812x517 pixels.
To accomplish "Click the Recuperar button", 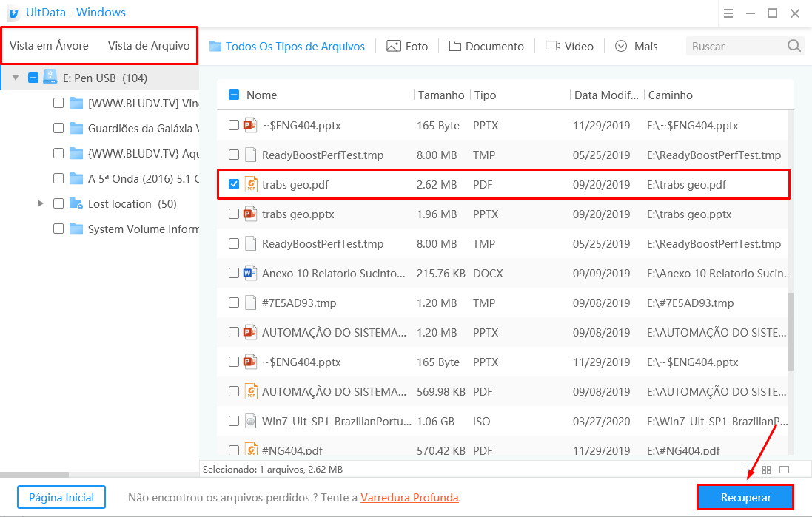I will (x=745, y=498).
